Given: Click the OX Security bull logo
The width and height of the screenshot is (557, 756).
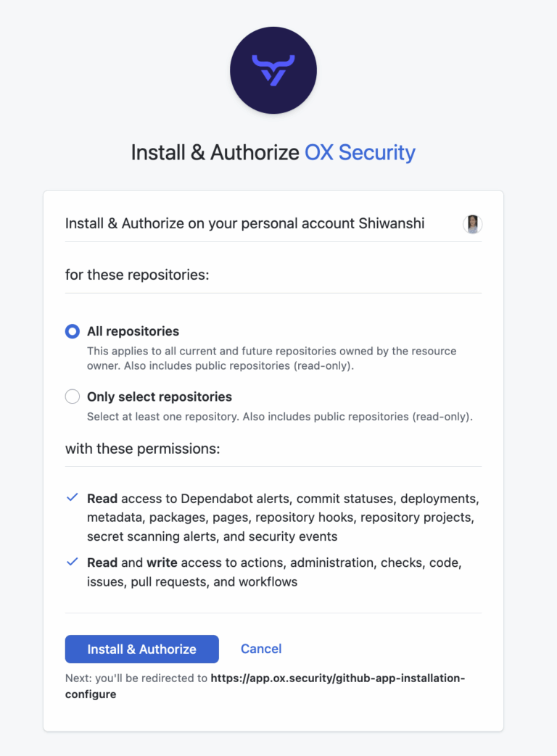Looking at the screenshot, I should tap(273, 70).
